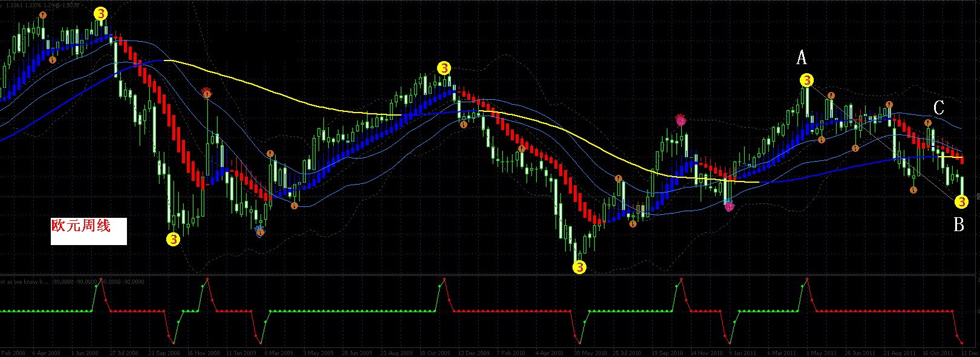Select the white letter A label
The height and width of the screenshot is (357, 980).
(x=802, y=57)
